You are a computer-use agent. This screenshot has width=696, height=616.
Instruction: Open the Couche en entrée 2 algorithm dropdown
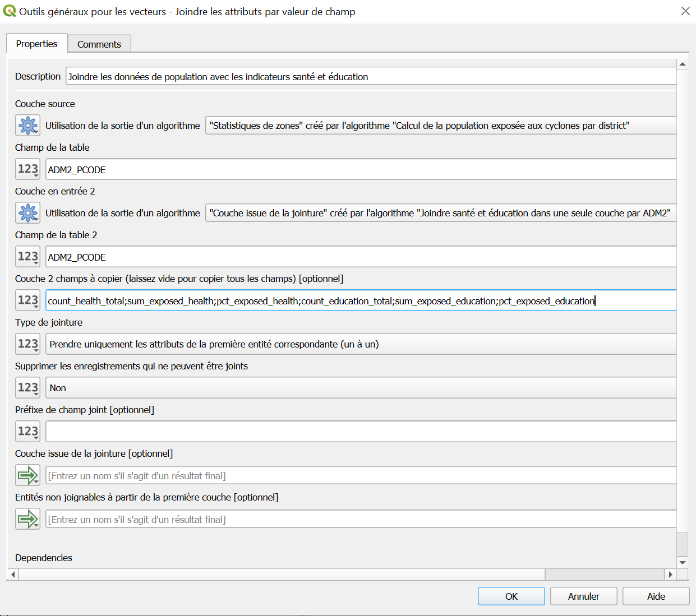[440, 213]
